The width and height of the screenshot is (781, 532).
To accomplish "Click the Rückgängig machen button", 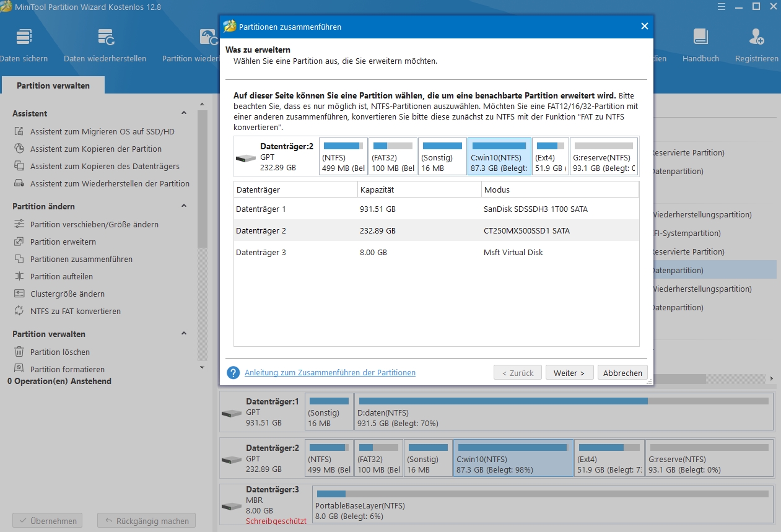I will (x=147, y=521).
